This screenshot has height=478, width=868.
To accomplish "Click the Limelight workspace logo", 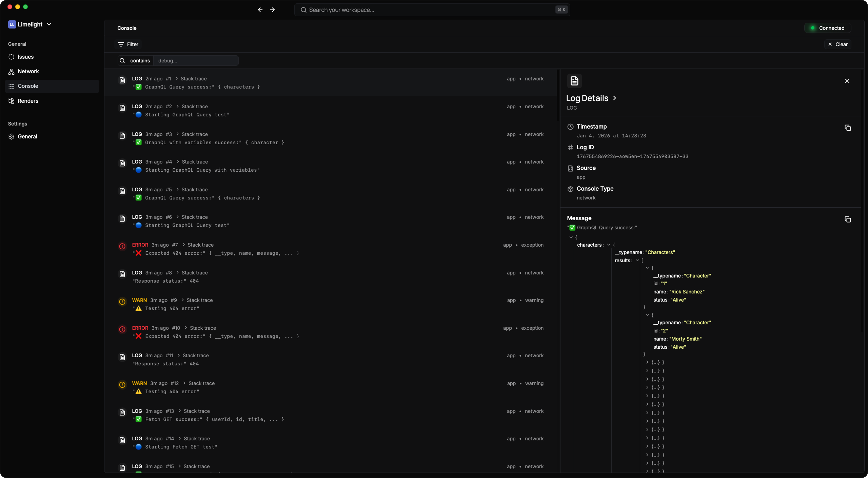I will pos(12,24).
